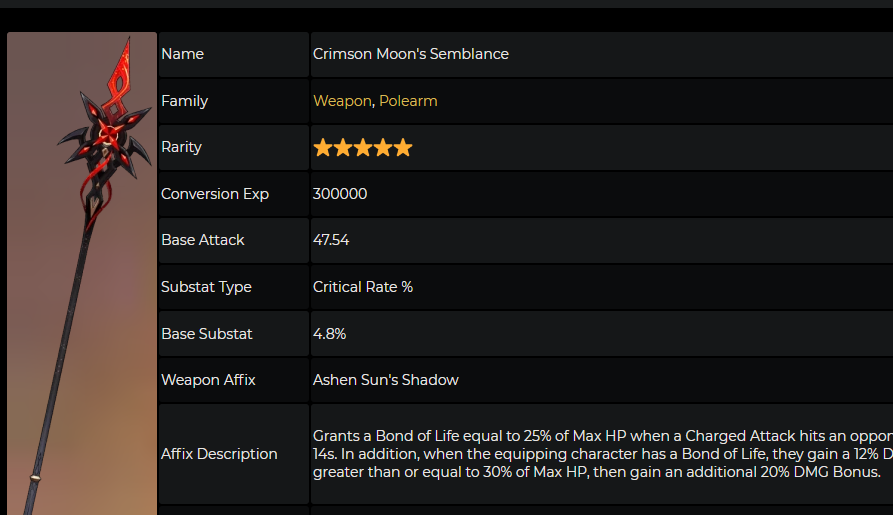
Task: Click the middle (third) rarity star
Action: 362,148
